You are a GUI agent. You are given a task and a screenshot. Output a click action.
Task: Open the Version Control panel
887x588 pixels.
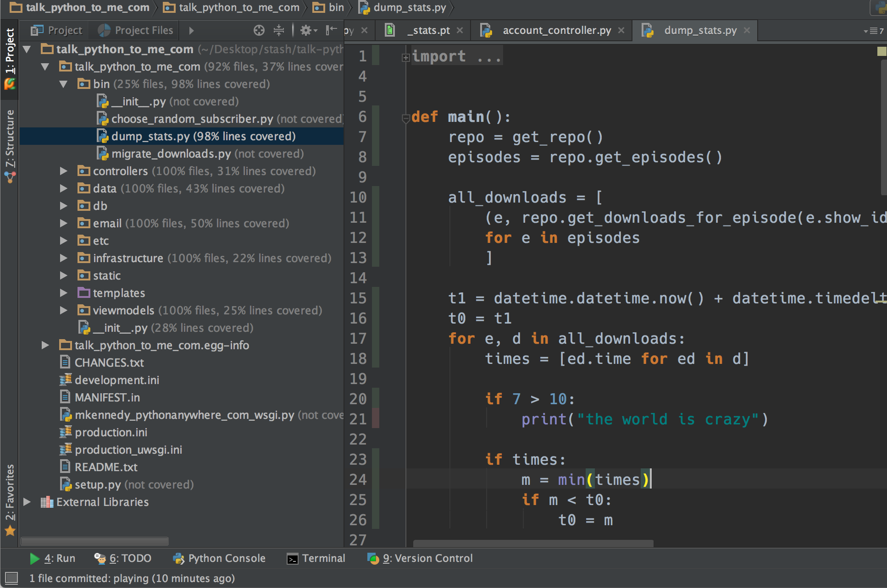point(420,558)
